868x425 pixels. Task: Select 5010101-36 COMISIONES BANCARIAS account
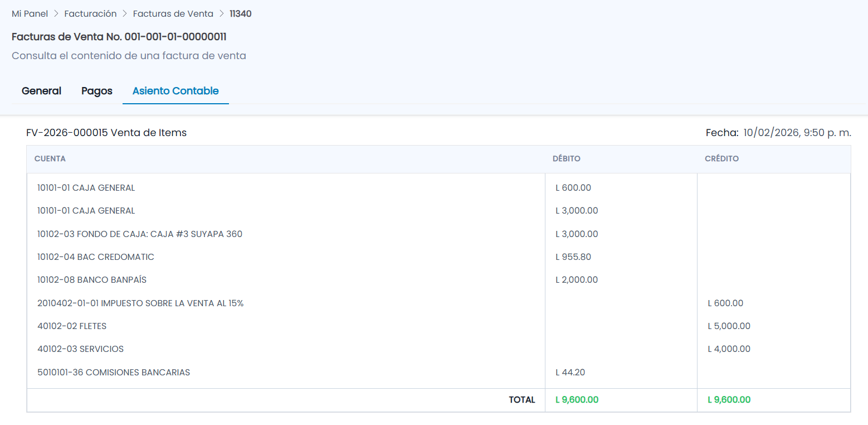(x=114, y=373)
